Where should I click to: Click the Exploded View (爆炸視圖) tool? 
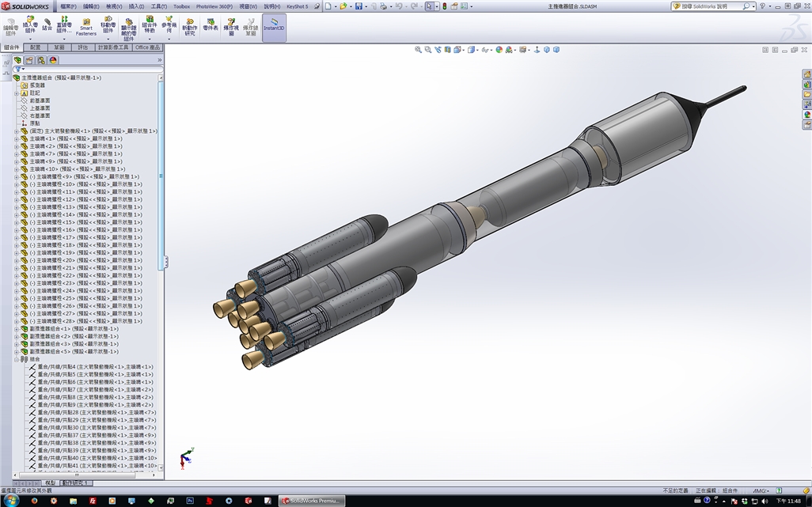click(231, 27)
